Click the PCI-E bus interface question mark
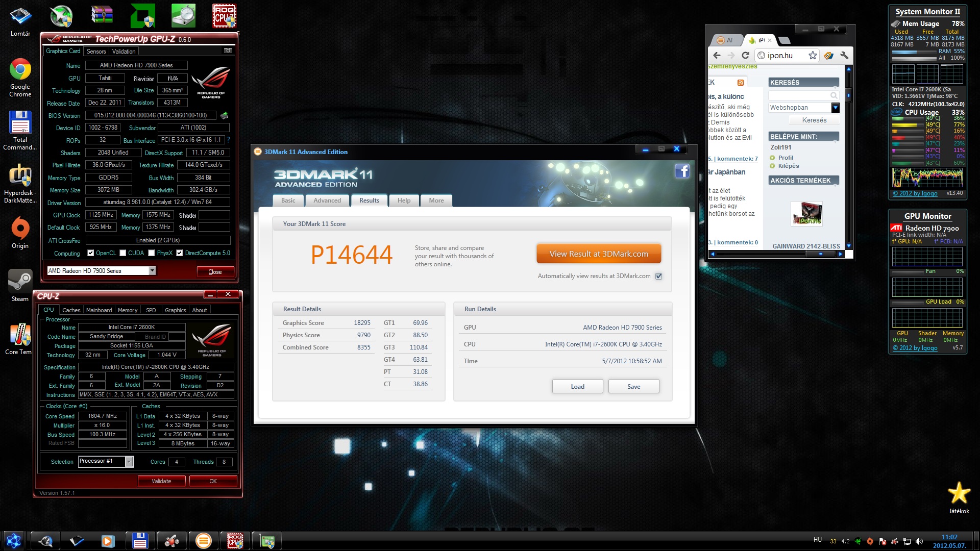980x551 pixels. point(228,140)
